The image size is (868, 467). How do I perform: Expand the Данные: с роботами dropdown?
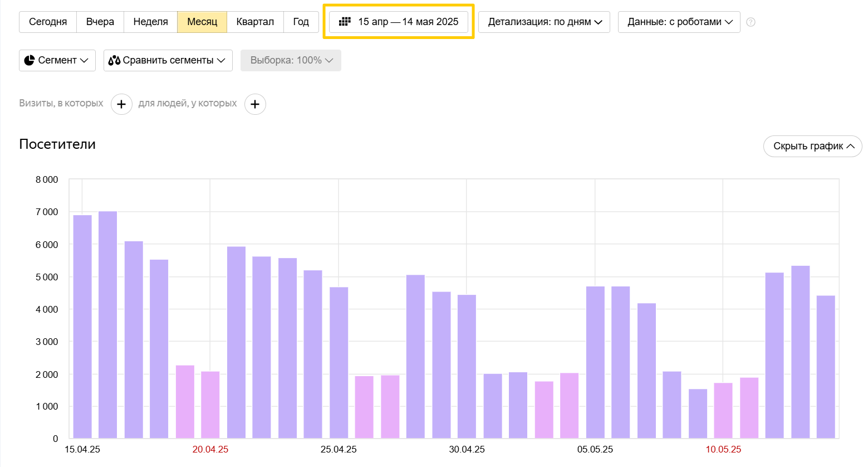tap(679, 22)
